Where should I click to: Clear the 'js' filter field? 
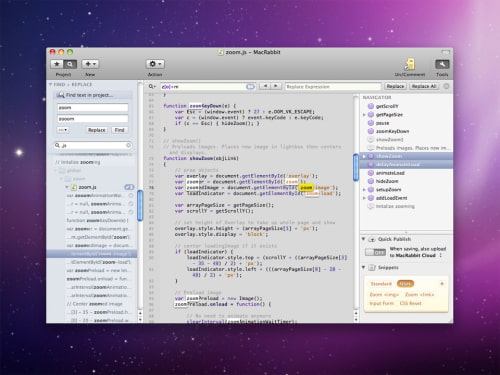click(128, 145)
